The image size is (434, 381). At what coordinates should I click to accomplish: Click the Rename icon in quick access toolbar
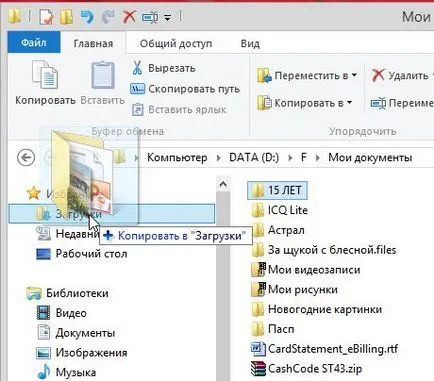[150, 17]
